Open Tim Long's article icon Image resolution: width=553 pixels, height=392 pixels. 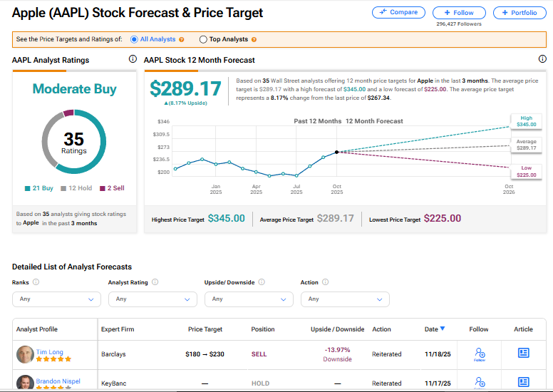coord(523,353)
